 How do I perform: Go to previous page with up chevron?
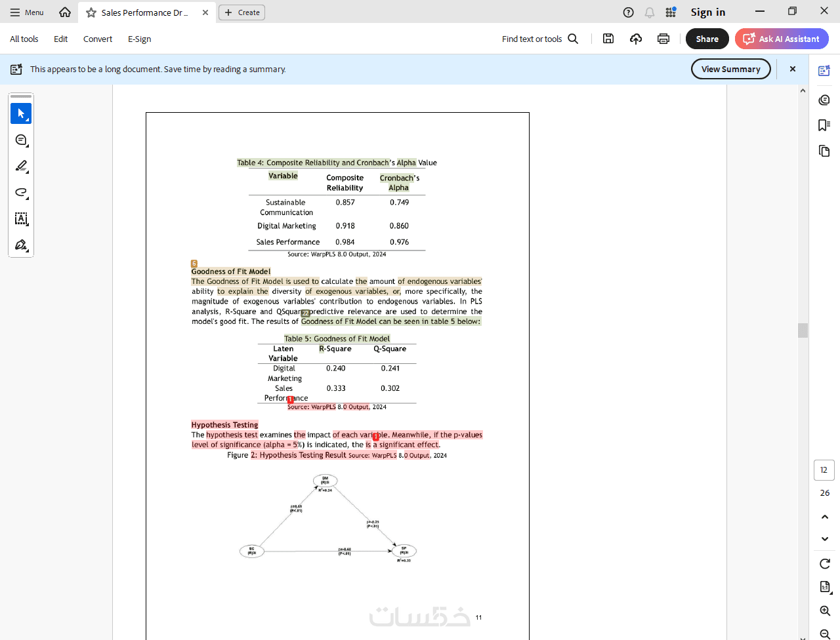tap(825, 517)
